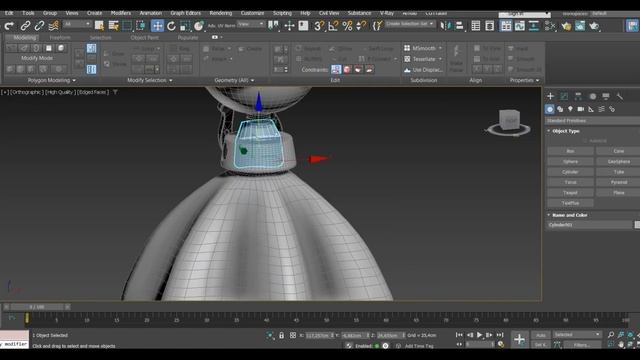Toggle Absolute mode transform type-in
The height and width of the screenshot is (360, 640).
click(293, 336)
